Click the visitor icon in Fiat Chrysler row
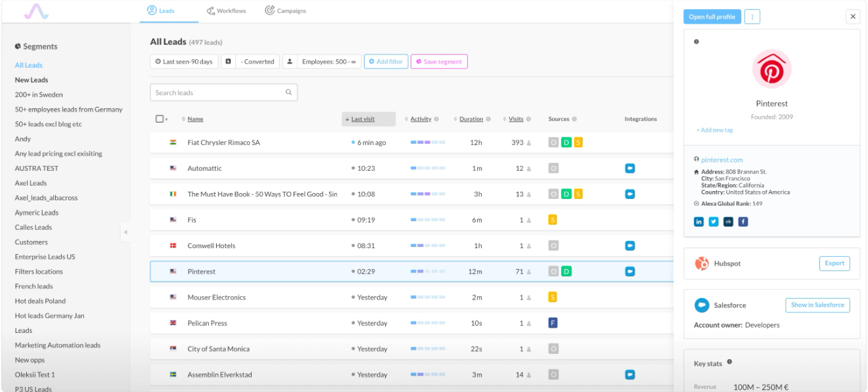The width and height of the screenshot is (868, 392). [529, 143]
